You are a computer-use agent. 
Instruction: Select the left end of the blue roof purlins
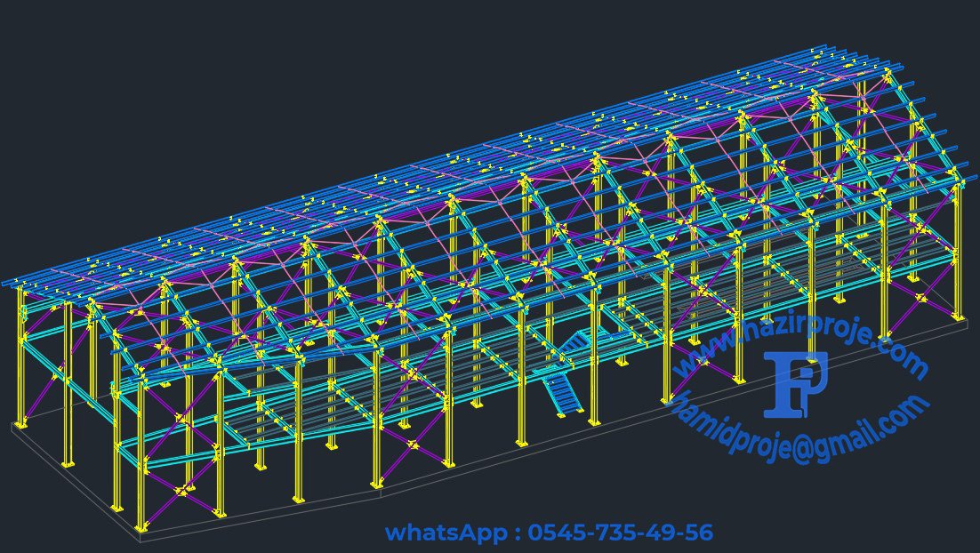click(x=7, y=283)
